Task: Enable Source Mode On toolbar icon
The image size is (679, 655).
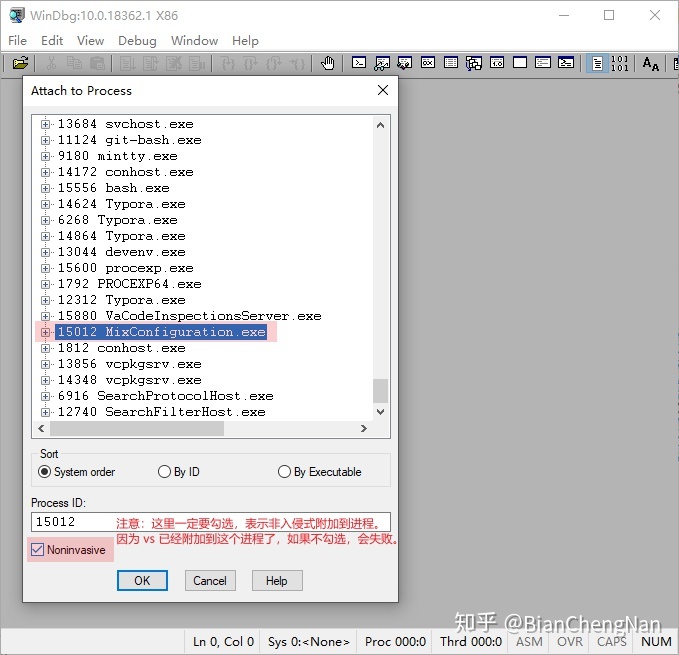Action: pos(597,63)
